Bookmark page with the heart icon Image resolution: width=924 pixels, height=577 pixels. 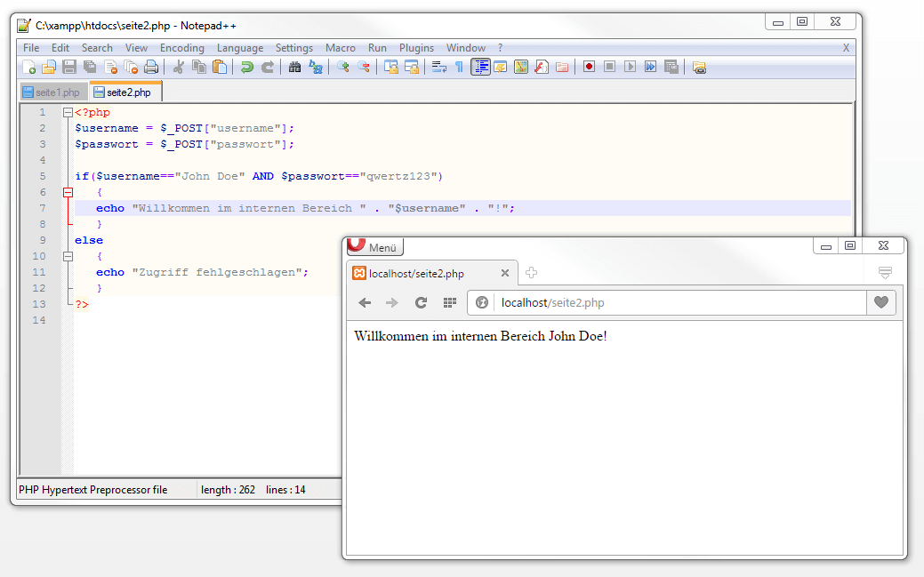click(881, 302)
